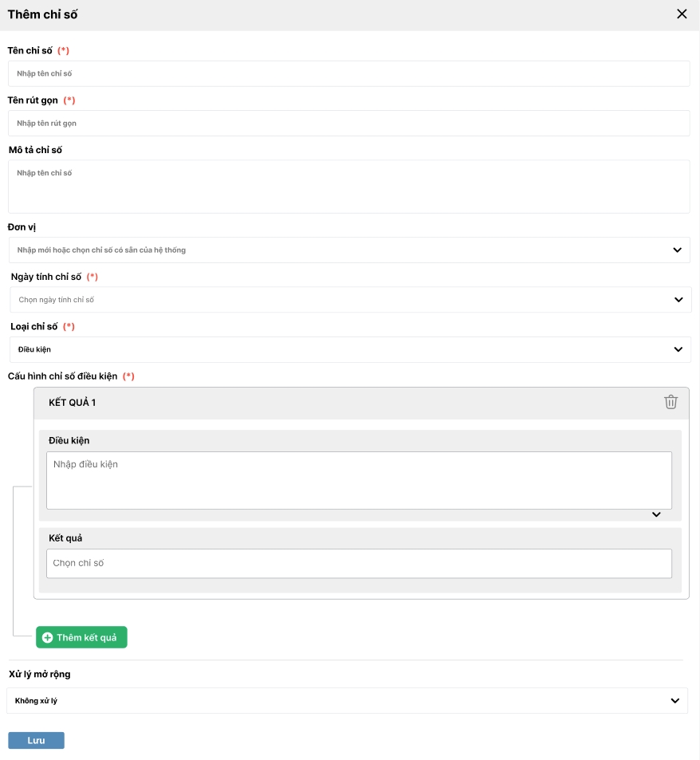Delete KẾT QUẢ 1 using trash icon
This screenshot has width=700, height=760.
point(671,402)
